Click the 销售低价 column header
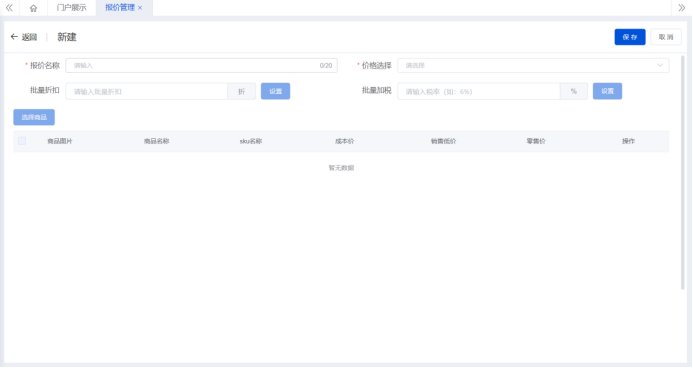The image size is (693, 368). coord(443,141)
